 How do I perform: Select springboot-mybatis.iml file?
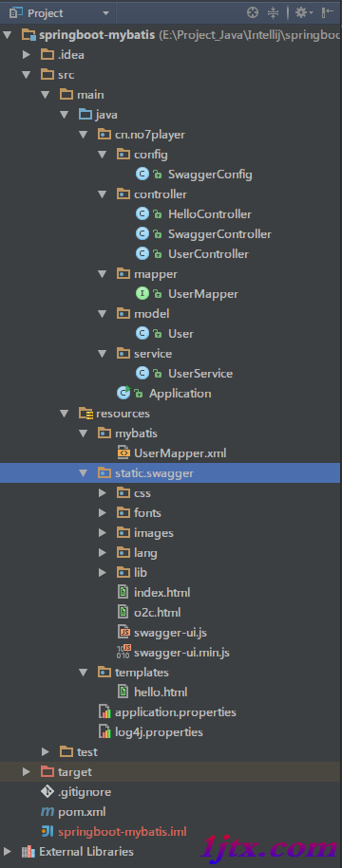pyautogui.click(x=122, y=831)
